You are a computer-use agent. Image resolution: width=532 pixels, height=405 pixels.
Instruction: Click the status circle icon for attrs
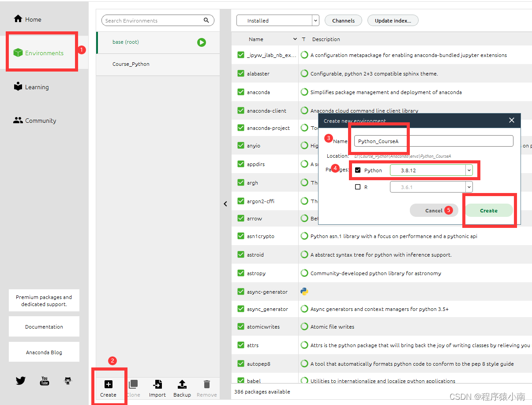(304, 345)
